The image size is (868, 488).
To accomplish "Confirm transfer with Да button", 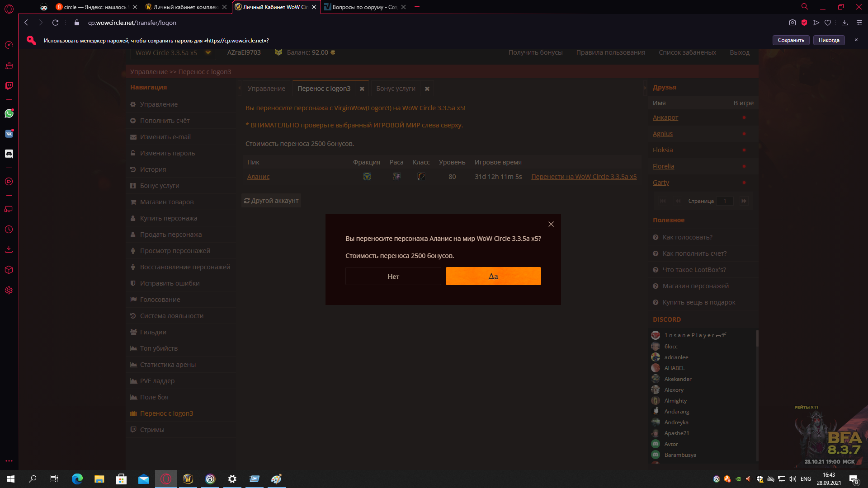I will pos(493,276).
